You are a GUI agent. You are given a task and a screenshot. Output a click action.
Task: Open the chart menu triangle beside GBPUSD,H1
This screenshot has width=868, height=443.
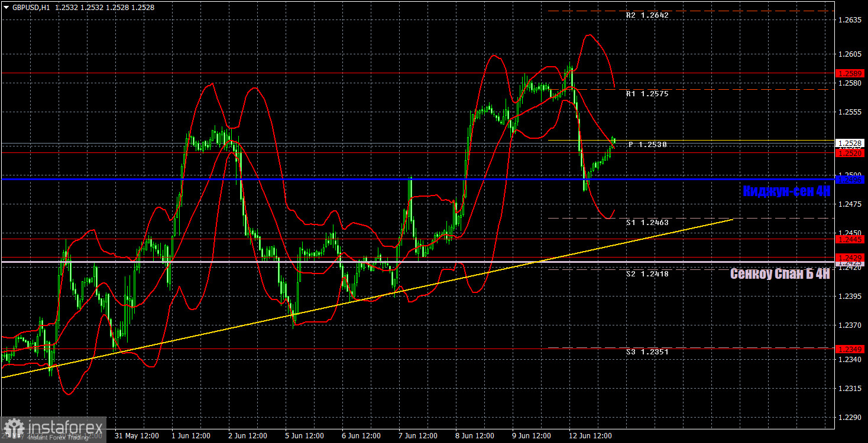point(6,7)
